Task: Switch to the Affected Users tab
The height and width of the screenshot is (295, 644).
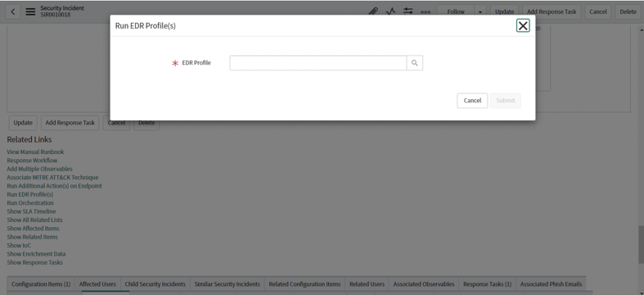Action: tap(97, 284)
